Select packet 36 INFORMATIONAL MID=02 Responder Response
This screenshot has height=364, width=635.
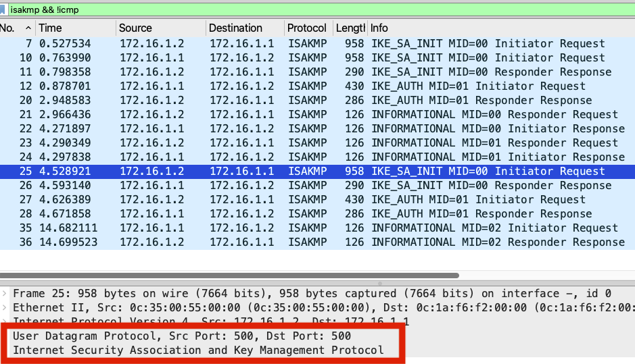(x=318, y=242)
